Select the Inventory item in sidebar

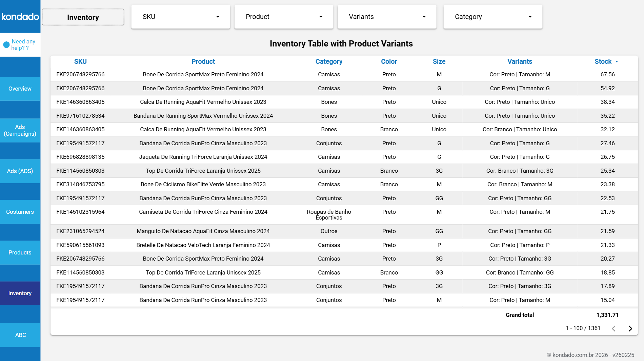(20, 293)
